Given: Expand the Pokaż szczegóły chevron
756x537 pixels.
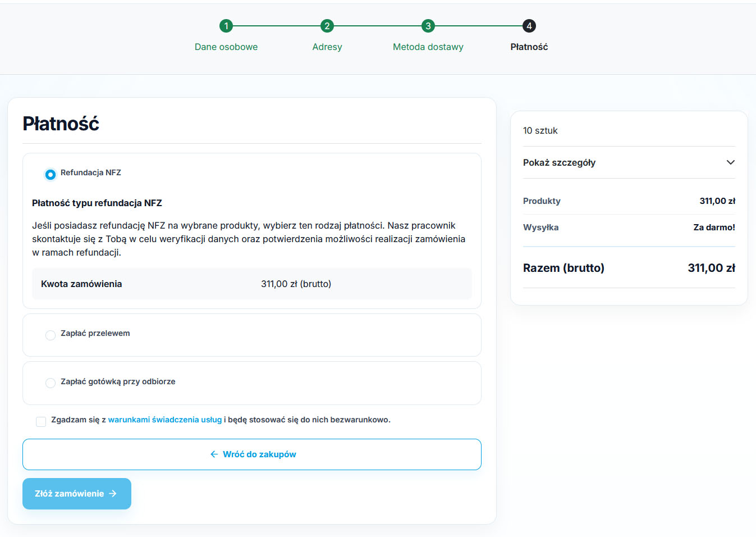Looking at the screenshot, I should [730, 162].
